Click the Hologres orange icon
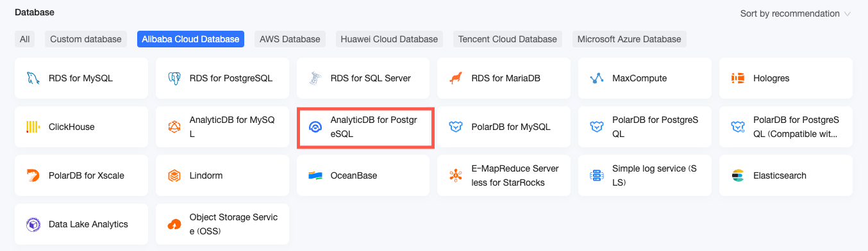The width and height of the screenshot is (868, 251). tap(738, 78)
